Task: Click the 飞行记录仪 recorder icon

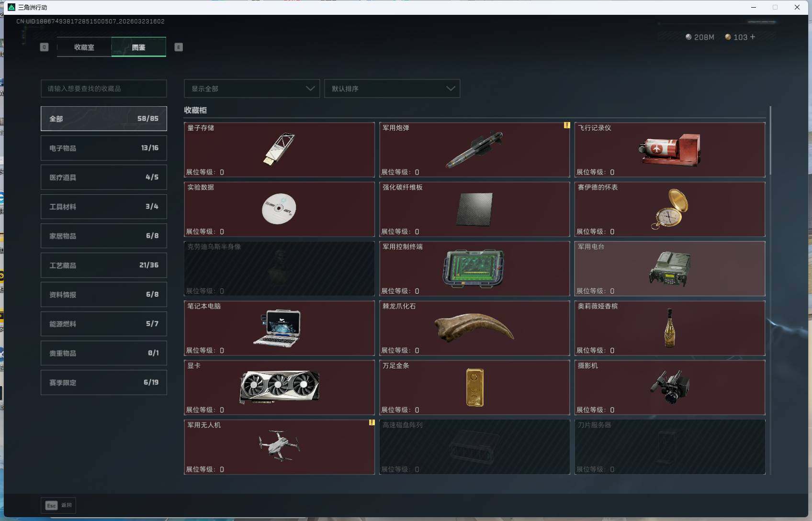Action: (x=670, y=149)
